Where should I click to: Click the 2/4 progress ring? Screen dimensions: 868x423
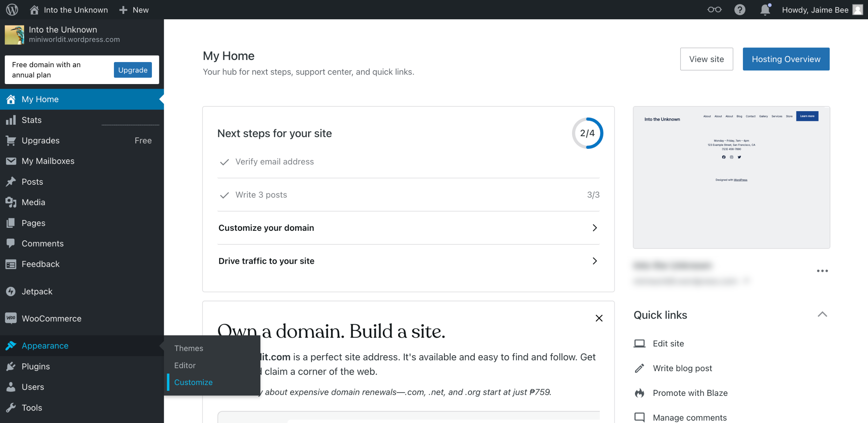(x=587, y=133)
